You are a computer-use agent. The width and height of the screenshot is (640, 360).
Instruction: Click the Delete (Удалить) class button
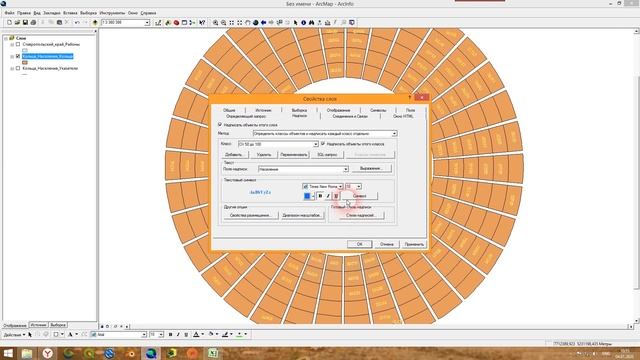(264, 155)
